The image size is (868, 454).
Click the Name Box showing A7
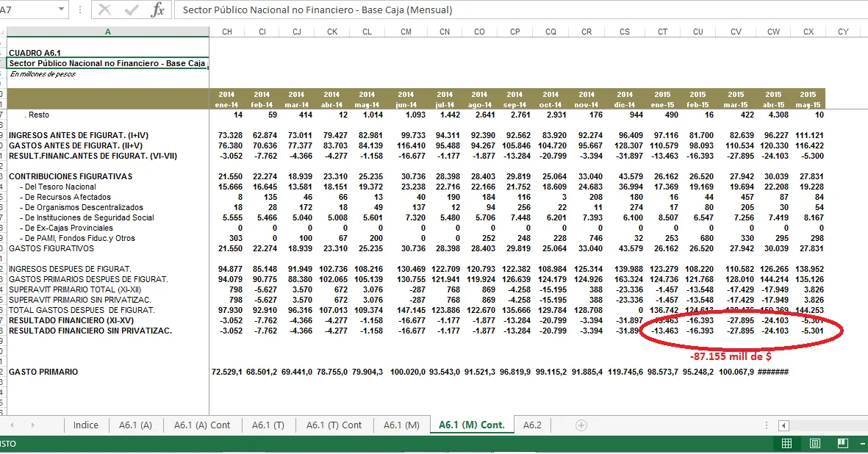[29, 10]
